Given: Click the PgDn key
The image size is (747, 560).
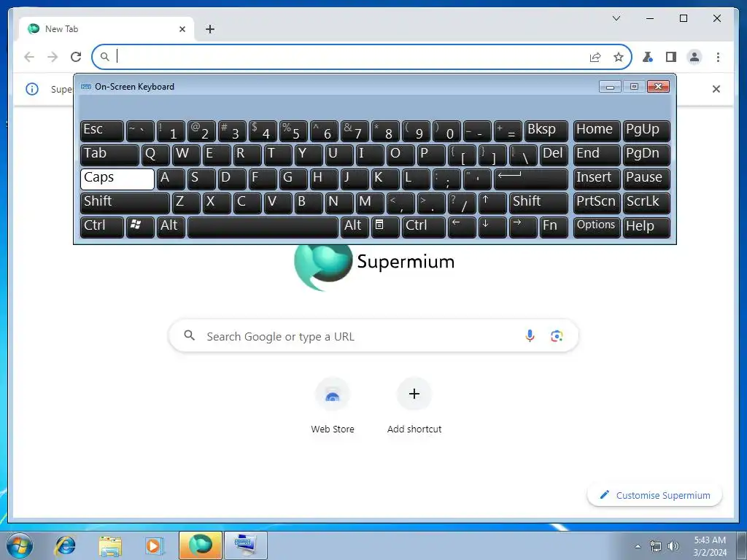Looking at the screenshot, I should point(646,155).
